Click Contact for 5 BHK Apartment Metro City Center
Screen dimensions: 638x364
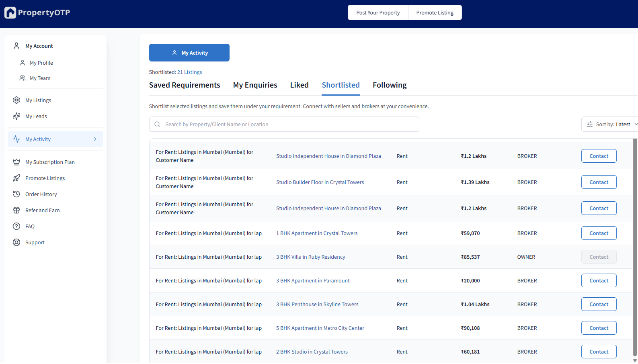point(599,328)
